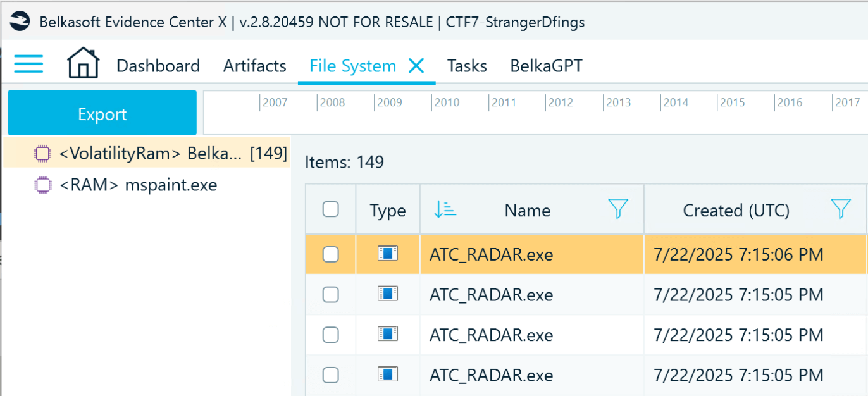868x396 pixels.
Task: Select the File System tab
Action: pos(353,66)
